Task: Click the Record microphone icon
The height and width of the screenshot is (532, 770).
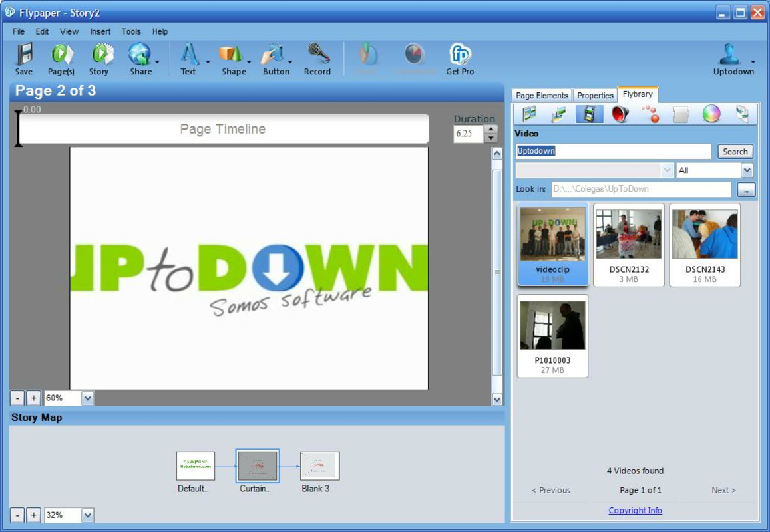Action: tap(318, 53)
